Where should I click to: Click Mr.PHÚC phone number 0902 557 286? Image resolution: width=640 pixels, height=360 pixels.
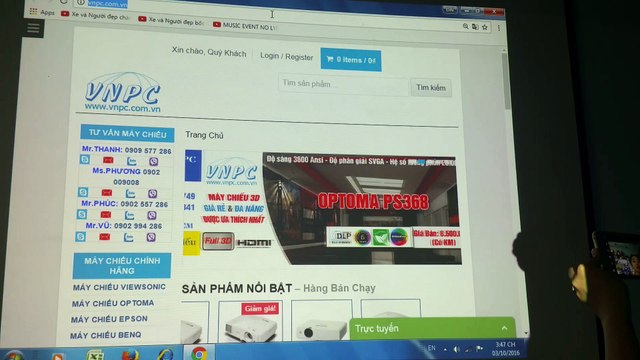(x=144, y=204)
